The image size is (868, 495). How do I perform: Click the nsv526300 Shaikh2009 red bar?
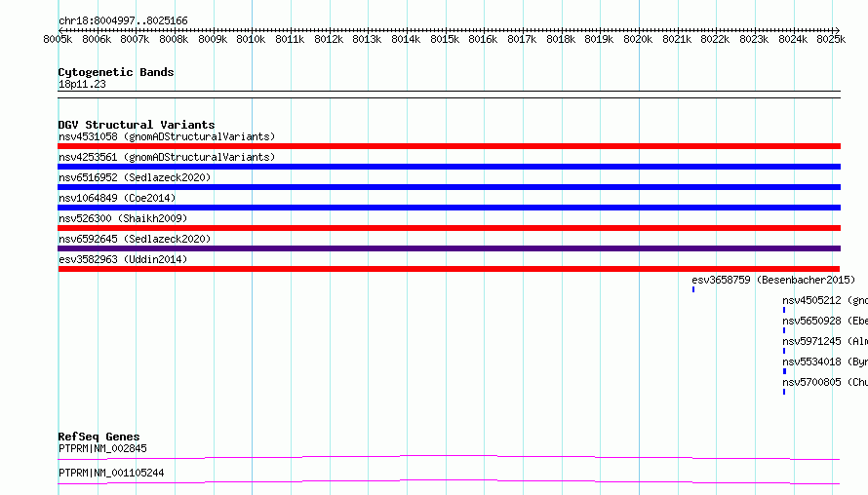pyautogui.click(x=449, y=228)
